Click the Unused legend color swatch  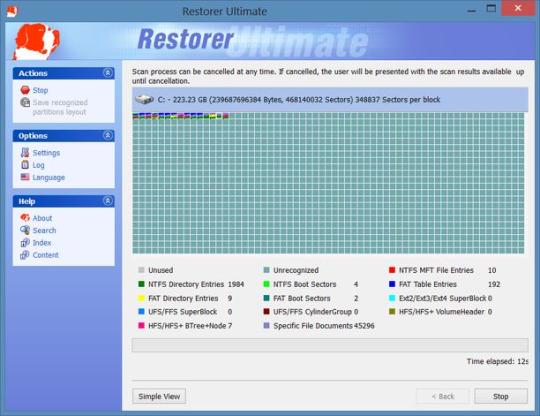[141, 270]
